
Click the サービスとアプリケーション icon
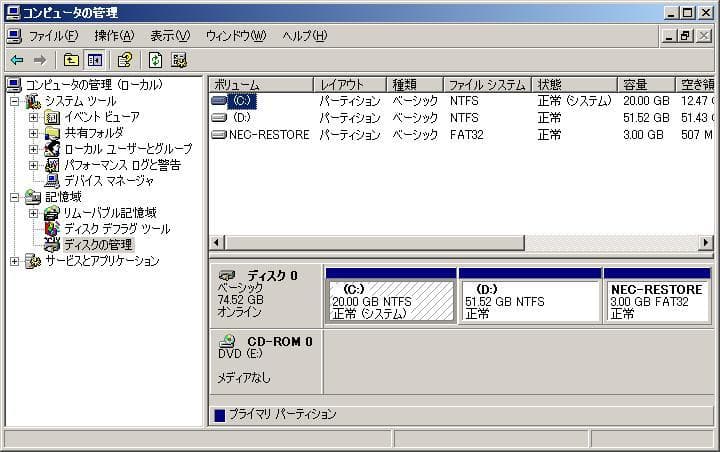(x=33, y=261)
